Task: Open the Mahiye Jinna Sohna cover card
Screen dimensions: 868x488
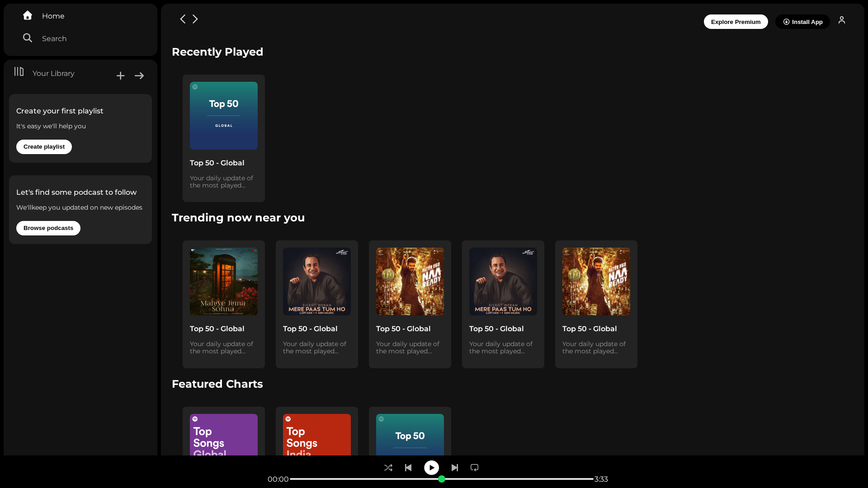Action: 224,282
